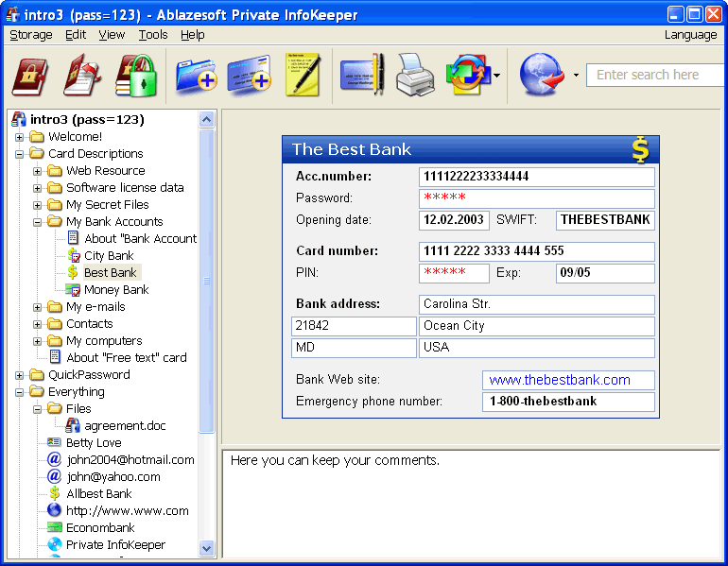Click the SWIFT field THEBESTBANK
This screenshot has height=566, width=728.
[x=605, y=220]
